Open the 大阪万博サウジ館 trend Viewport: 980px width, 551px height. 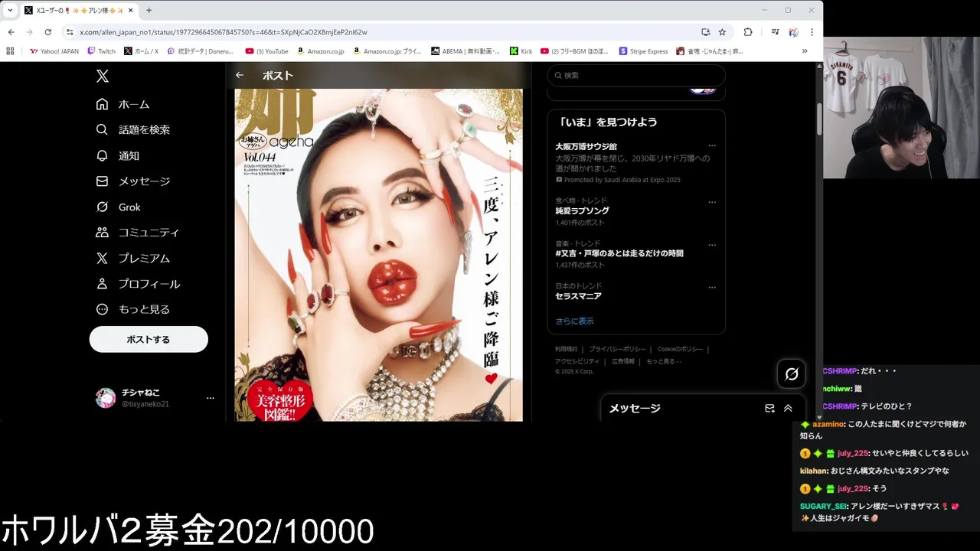tap(586, 146)
